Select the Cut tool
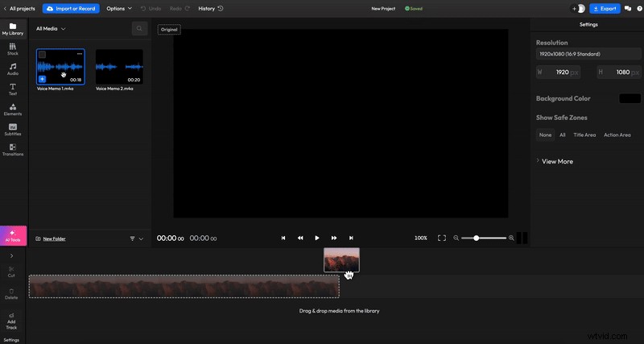The image size is (644, 344). click(11, 271)
